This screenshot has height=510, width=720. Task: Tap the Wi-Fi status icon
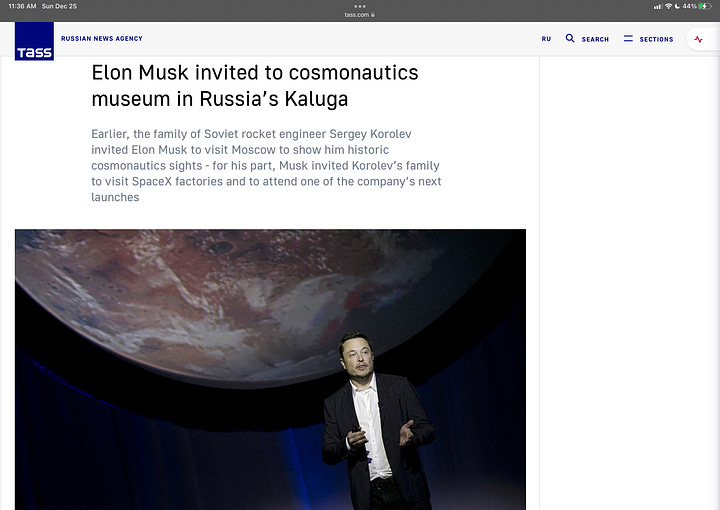point(669,6)
